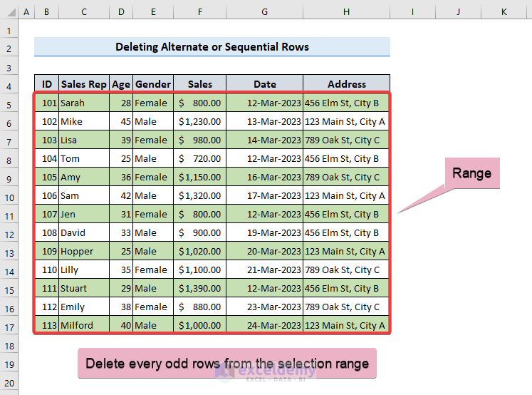
Task: Click the 'Sales Rep' header cell
Action: (x=84, y=84)
